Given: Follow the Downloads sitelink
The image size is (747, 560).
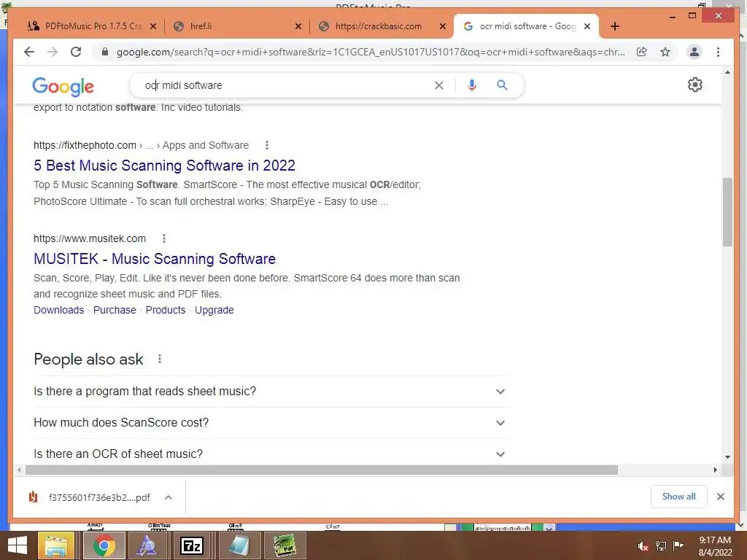Looking at the screenshot, I should [58, 310].
